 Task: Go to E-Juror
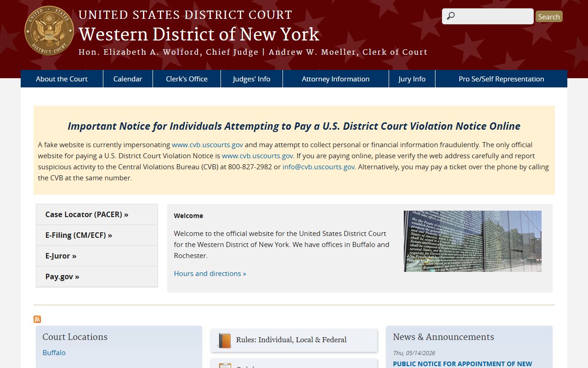click(x=97, y=256)
